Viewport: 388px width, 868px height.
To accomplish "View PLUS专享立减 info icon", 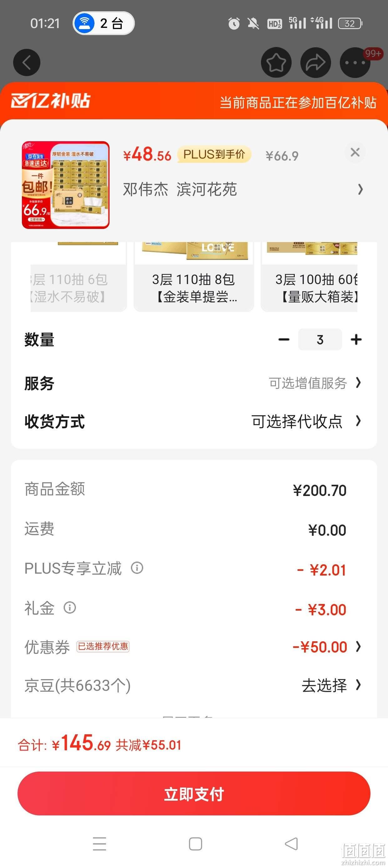I will 137,568.
